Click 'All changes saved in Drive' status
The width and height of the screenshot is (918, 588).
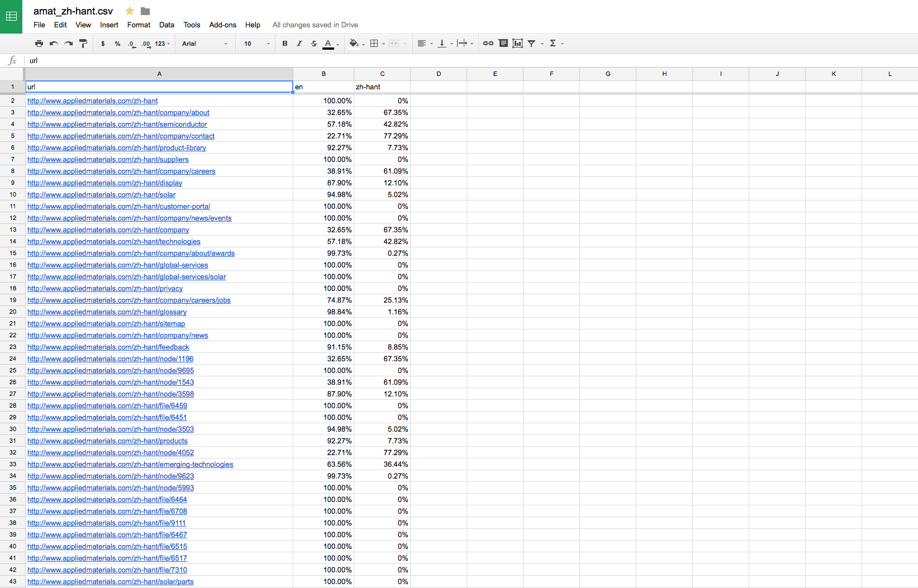315,25
